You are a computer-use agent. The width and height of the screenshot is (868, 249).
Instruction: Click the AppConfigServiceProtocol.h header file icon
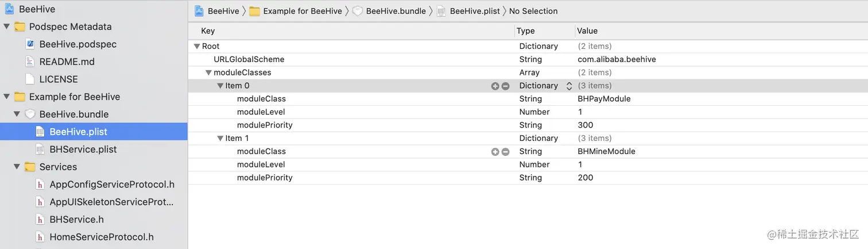point(40,185)
